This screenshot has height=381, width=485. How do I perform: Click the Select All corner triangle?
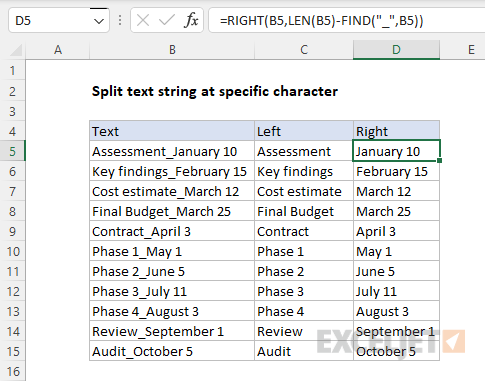(x=16, y=50)
